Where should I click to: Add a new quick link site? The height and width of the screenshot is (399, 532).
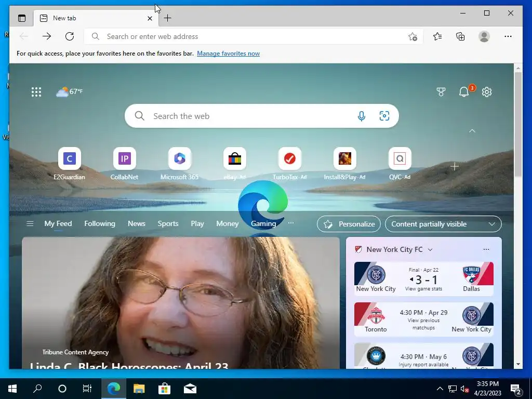click(x=455, y=167)
